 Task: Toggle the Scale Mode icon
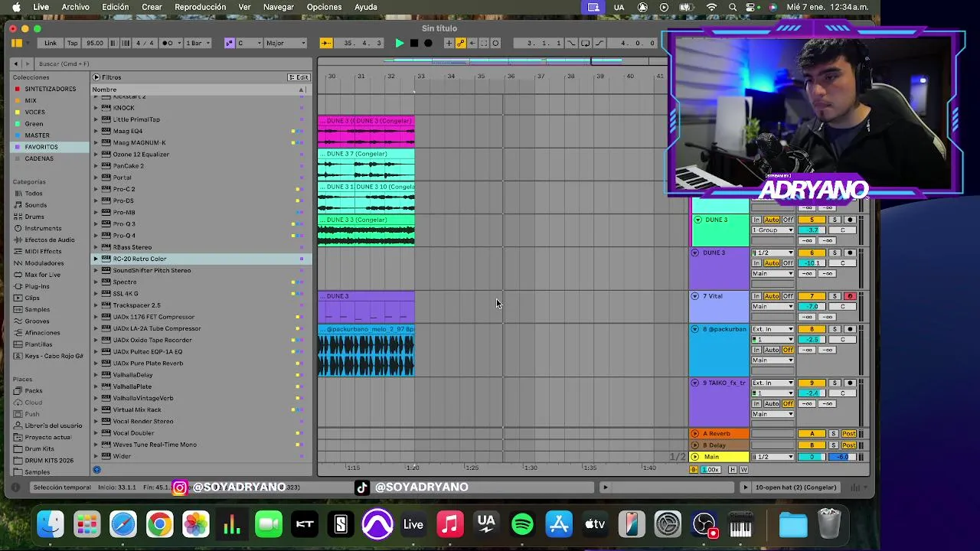pyautogui.click(x=229, y=43)
